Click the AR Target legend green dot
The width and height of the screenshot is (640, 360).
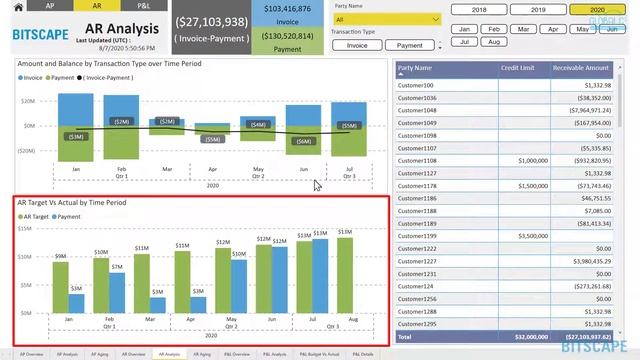[20, 217]
